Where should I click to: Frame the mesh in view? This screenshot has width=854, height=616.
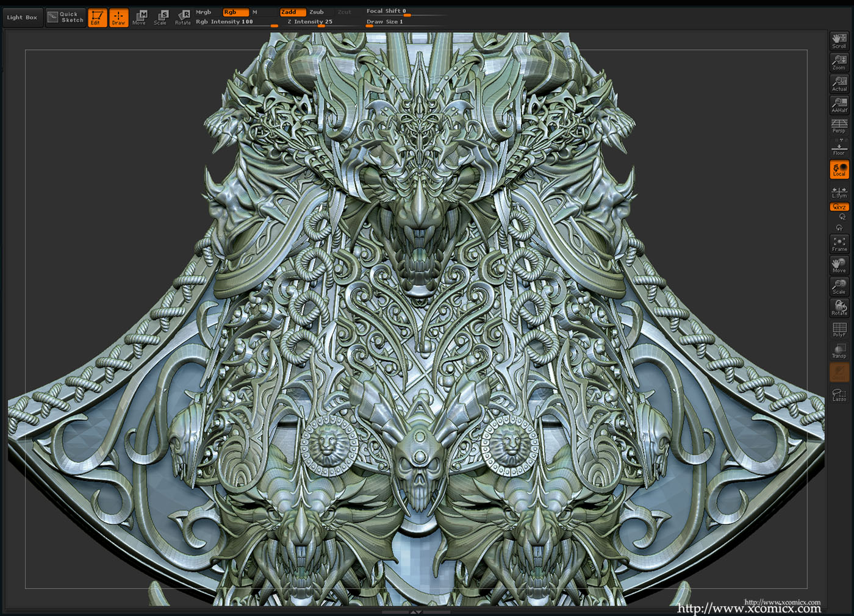pyautogui.click(x=839, y=244)
